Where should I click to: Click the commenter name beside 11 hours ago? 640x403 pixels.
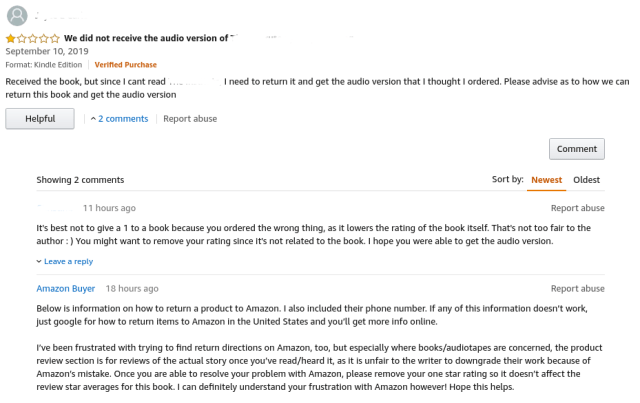click(56, 208)
